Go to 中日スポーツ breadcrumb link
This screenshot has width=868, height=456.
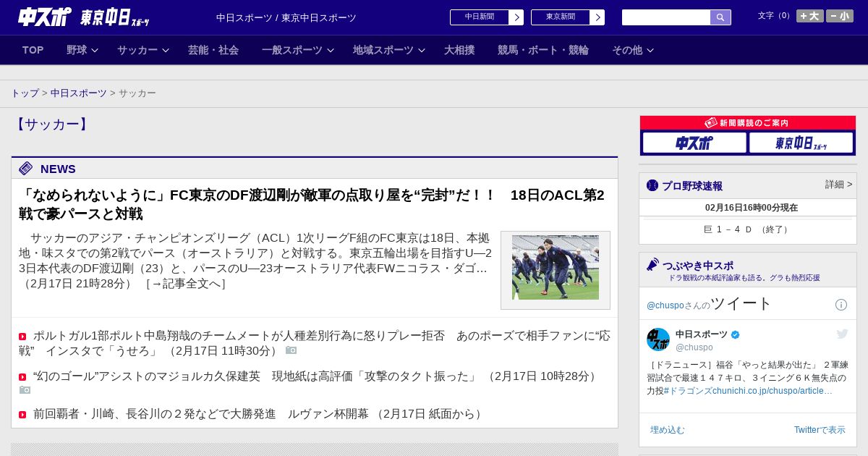pos(79,93)
